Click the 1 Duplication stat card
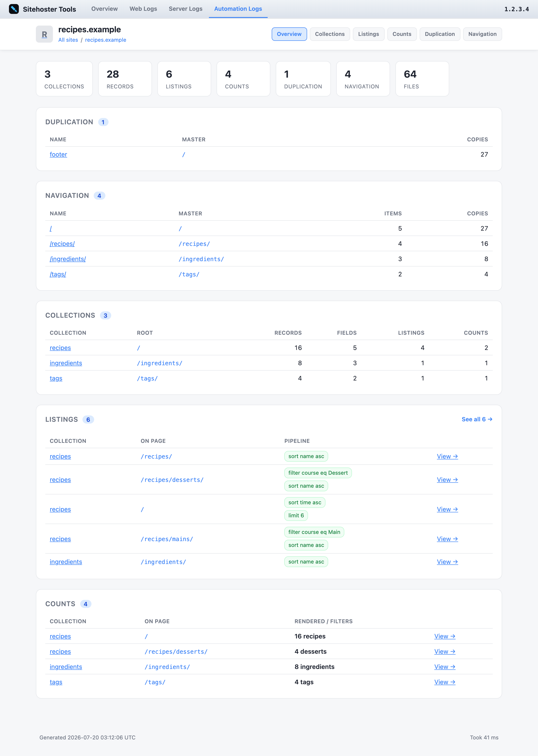This screenshot has width=538, height=756. 303,79
